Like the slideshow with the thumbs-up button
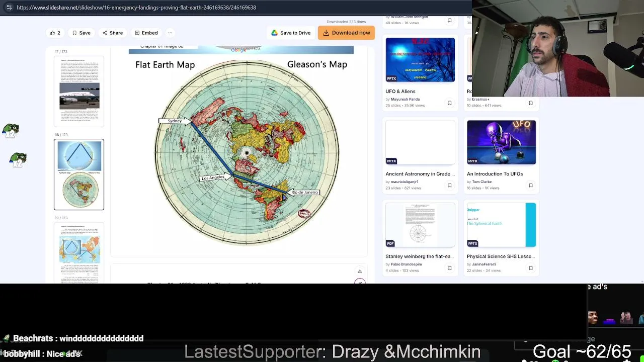 (55, 33)
